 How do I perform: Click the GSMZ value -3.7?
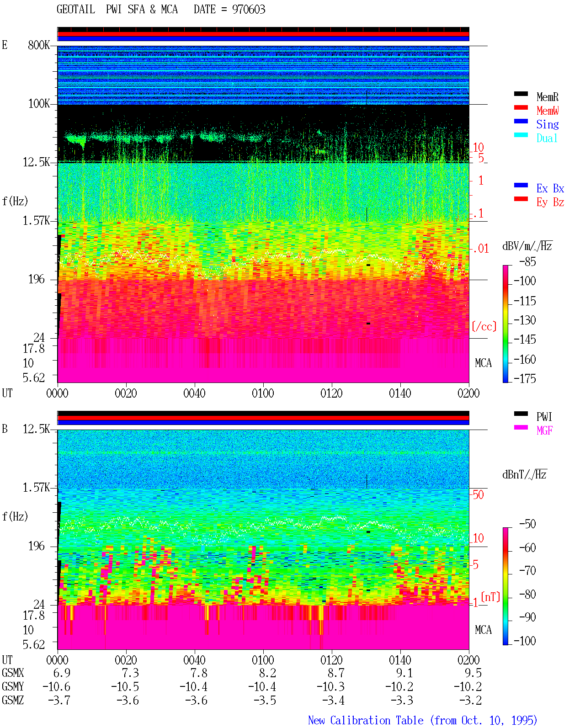pyautogui.click(x=59, y=701)
